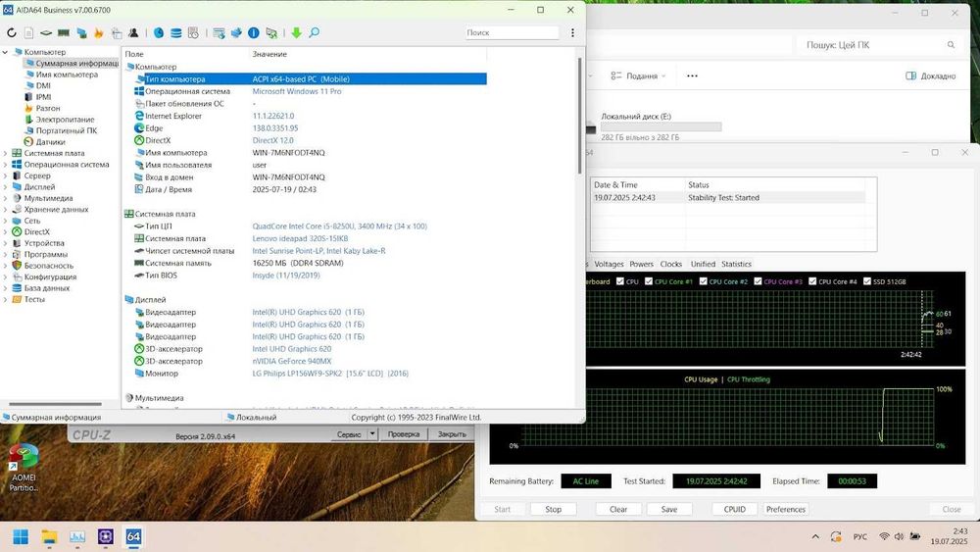Image resolution: width=980 pixels, height=552 pixels.
Task: Open the Report page icon in AIDA64 toolbar
Action: click(28, 32)
